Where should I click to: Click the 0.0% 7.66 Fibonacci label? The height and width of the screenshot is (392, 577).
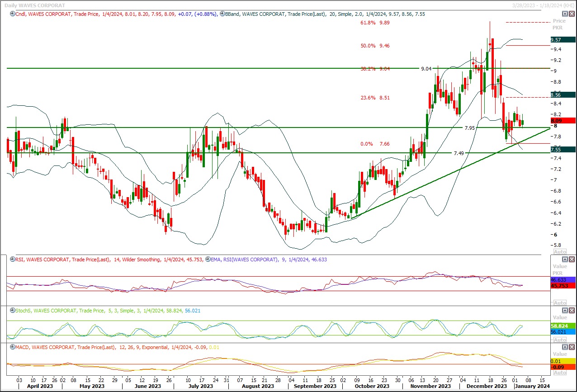[x=375, y=144]
